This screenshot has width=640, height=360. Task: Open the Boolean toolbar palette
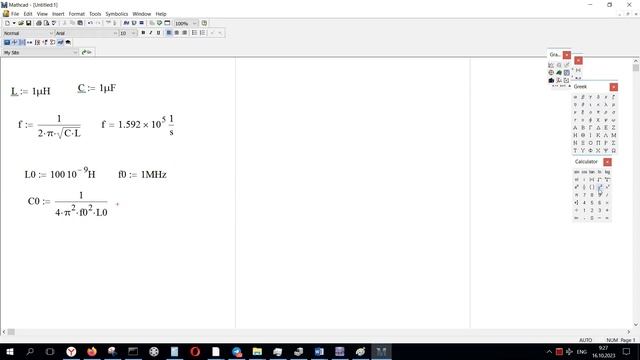45,42
